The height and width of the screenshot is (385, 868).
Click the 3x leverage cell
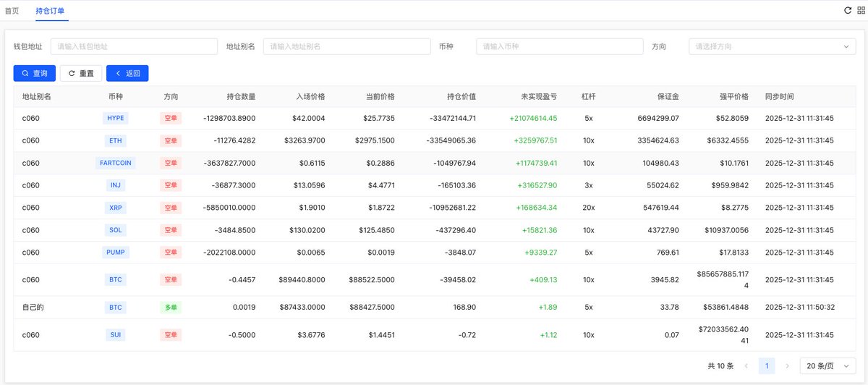pos(589,185)
